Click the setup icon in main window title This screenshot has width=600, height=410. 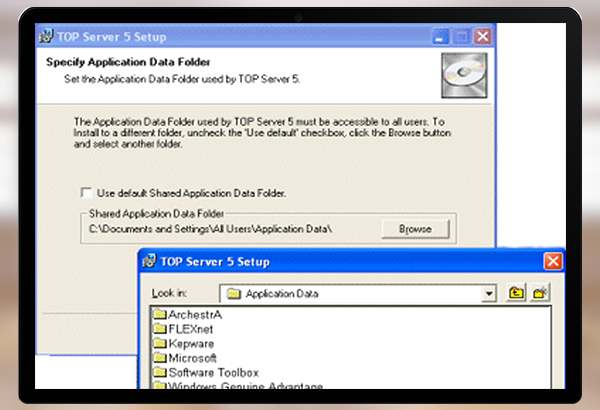pyautogui.click(x=46, y=38)
